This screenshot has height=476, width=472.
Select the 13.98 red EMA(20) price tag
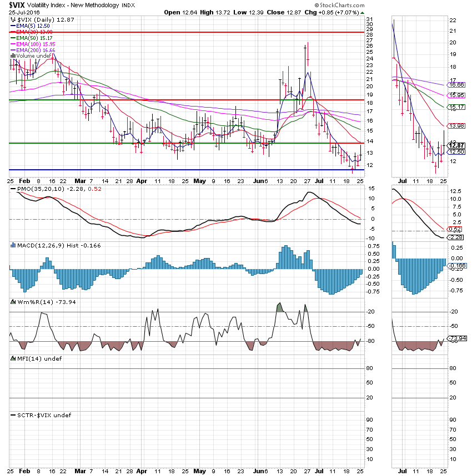coord(458,126)
